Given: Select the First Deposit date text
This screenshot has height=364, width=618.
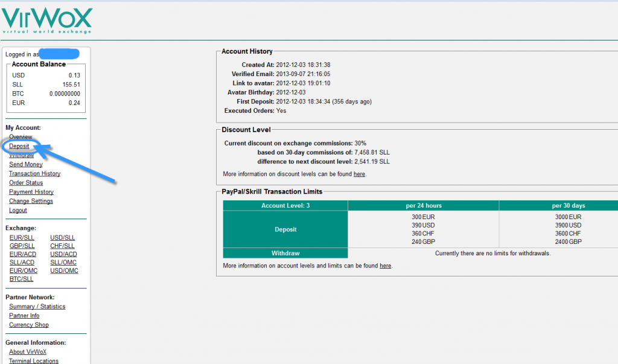Looking at the screenshot, I should [323, 101].
